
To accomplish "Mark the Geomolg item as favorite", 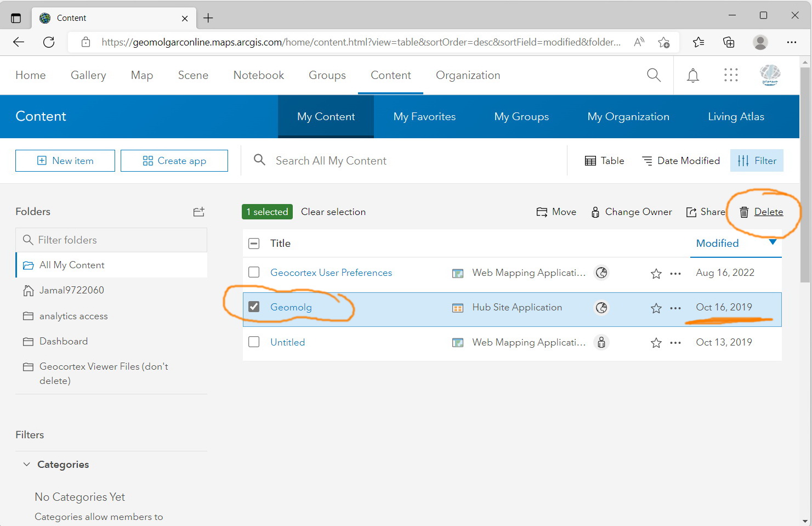I will tap(656, 308).
